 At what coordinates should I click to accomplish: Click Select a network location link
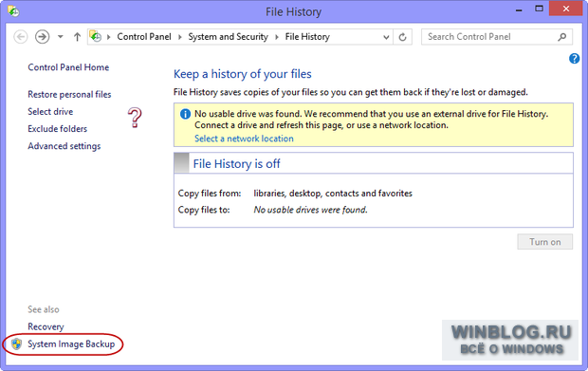click(x=244, y=139)
